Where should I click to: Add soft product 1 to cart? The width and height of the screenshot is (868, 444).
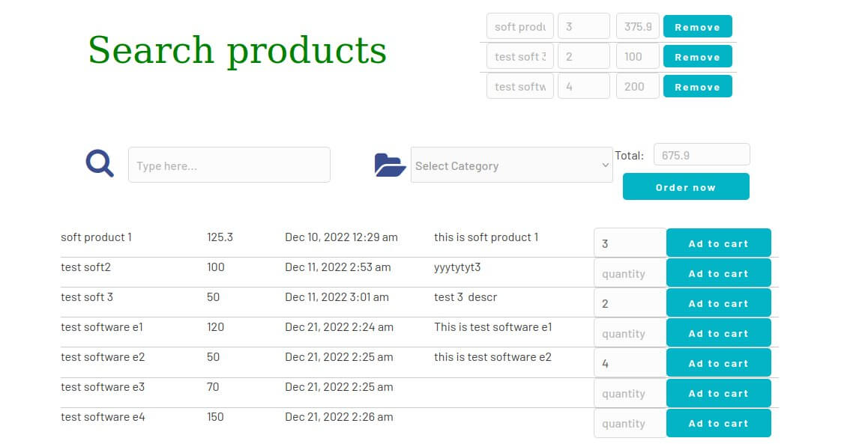pos(718,243)
